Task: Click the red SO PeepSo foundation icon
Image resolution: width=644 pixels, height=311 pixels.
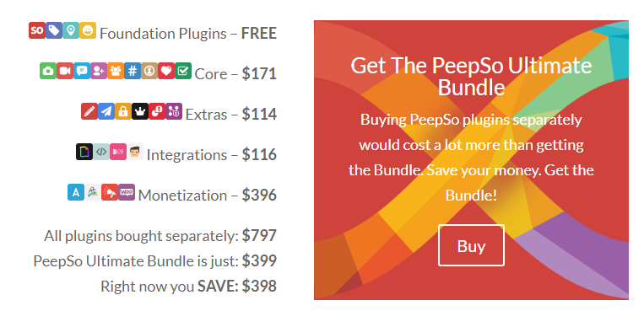Action: click(37, 30)
